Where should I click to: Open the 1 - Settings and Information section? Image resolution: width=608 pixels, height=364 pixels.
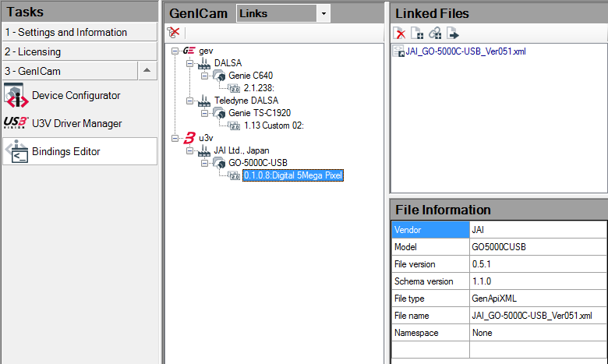(80, 32)
